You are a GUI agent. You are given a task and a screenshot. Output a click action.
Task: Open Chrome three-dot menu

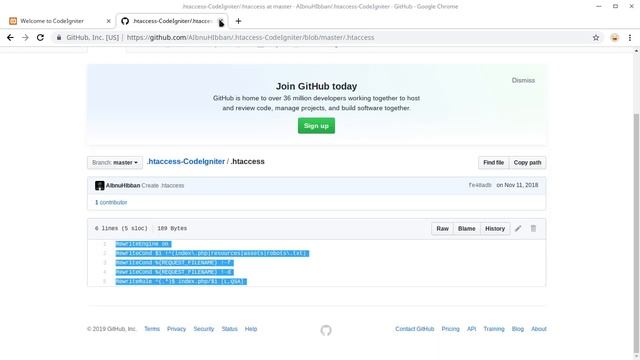[x=630, y=38]
